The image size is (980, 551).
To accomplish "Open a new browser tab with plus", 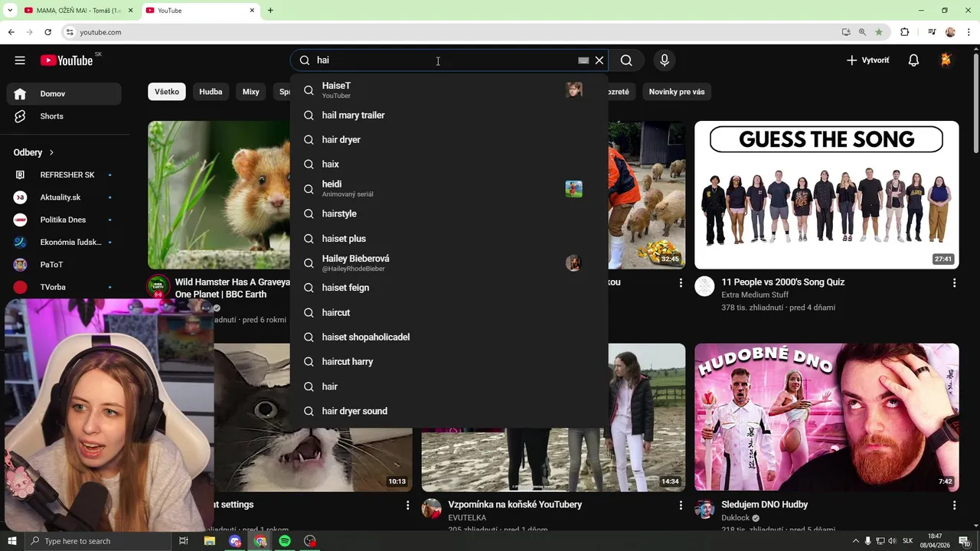I will [x=270, y=10].
